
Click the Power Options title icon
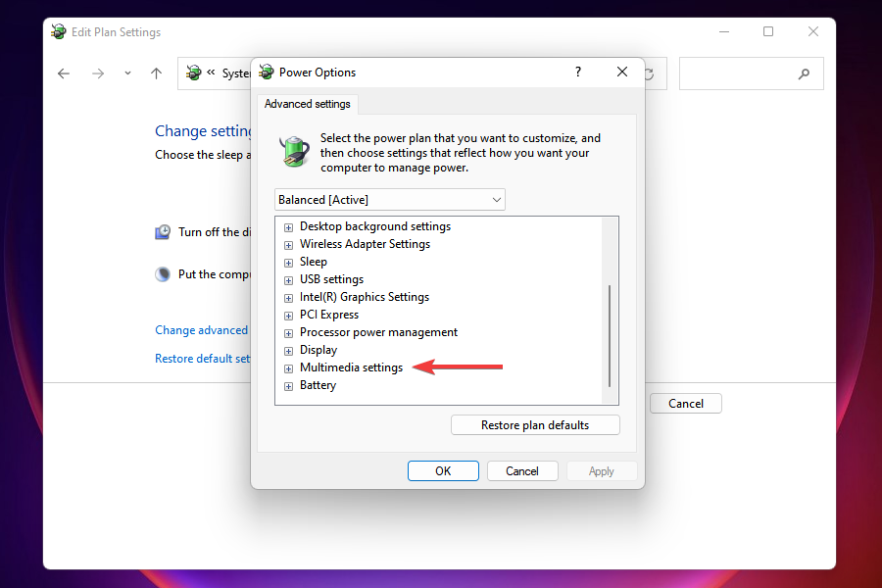pyautogui.click(x=266, y=72)
